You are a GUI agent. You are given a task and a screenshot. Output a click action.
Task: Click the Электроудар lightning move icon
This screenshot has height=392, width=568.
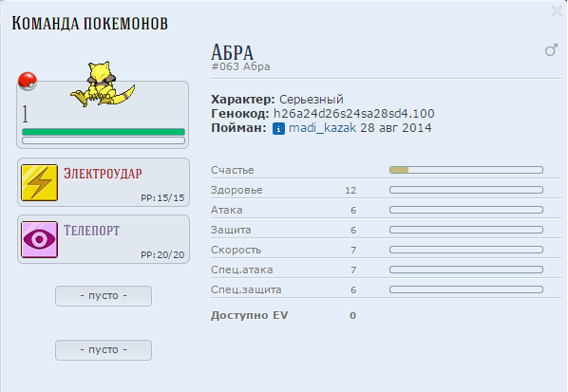click(x=40, y=182)
